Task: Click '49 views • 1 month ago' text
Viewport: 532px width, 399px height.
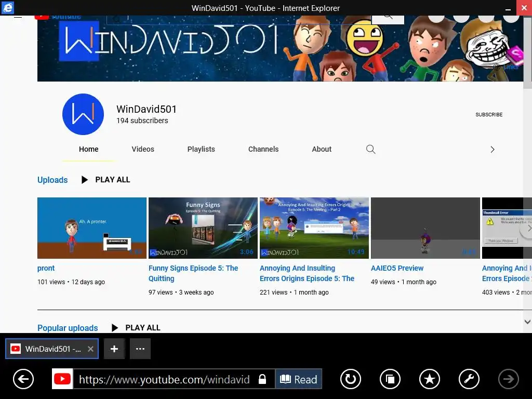Action: pyautogui.click(x=404, y=282)
